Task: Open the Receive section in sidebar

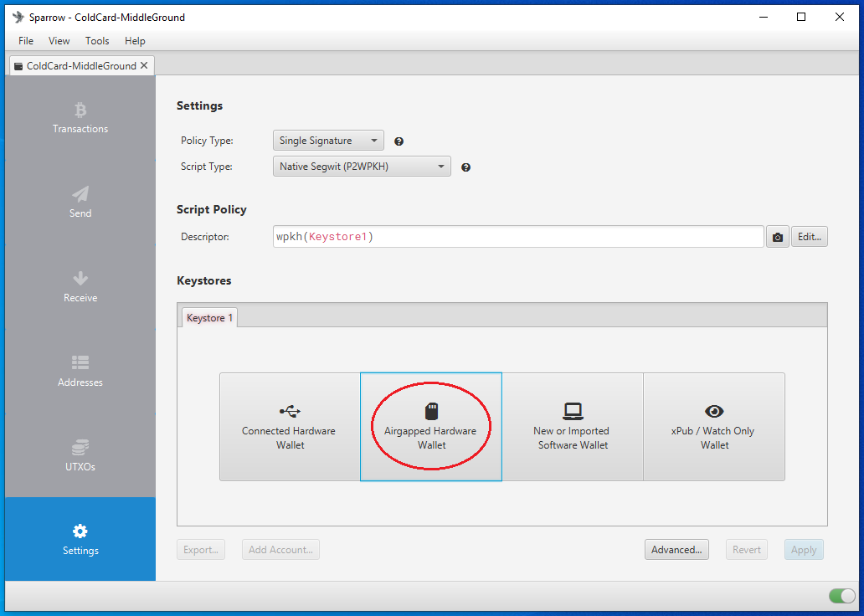Action: pyautogui.click(x=80, y=286)
